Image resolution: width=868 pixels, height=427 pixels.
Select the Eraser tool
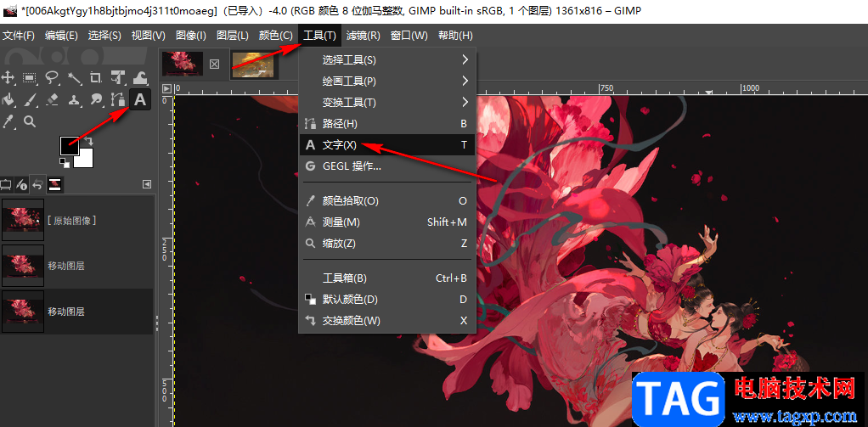click(52, 99)
